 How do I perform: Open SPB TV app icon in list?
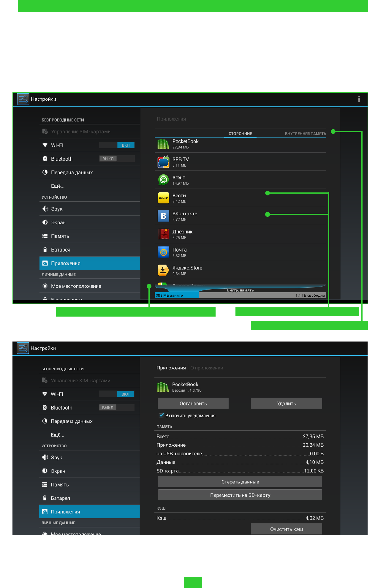coord(163,162)
